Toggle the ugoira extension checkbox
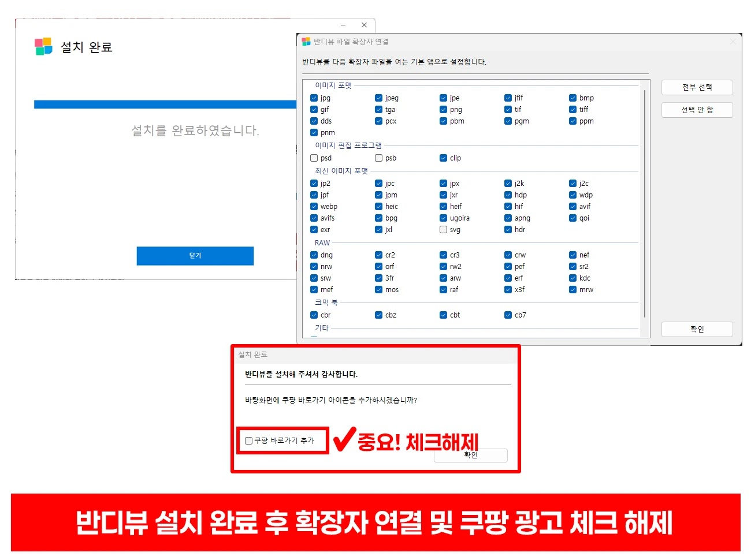 (444, 218)
